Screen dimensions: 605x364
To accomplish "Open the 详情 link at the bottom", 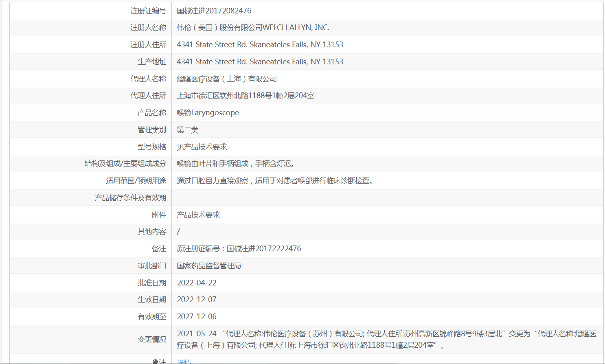I will (184, 362).
